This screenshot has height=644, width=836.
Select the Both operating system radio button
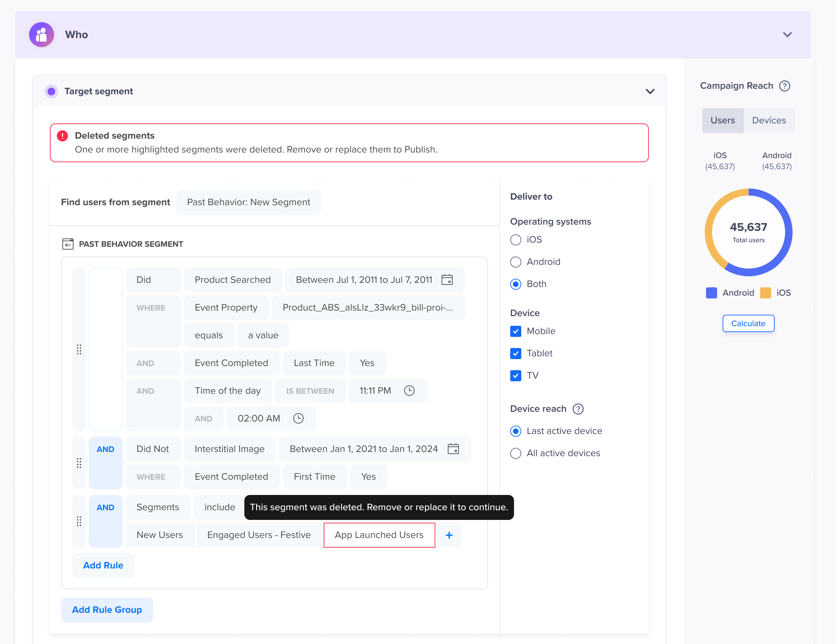pos(515,284)
